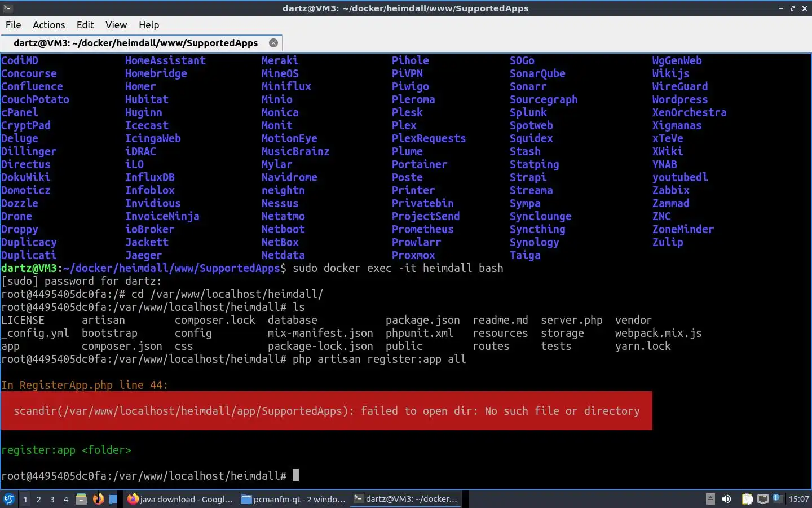The height and width of the screenshot is (508, 812).
Task: Click the 'Synology' directory name
Action: coord(535,242)
